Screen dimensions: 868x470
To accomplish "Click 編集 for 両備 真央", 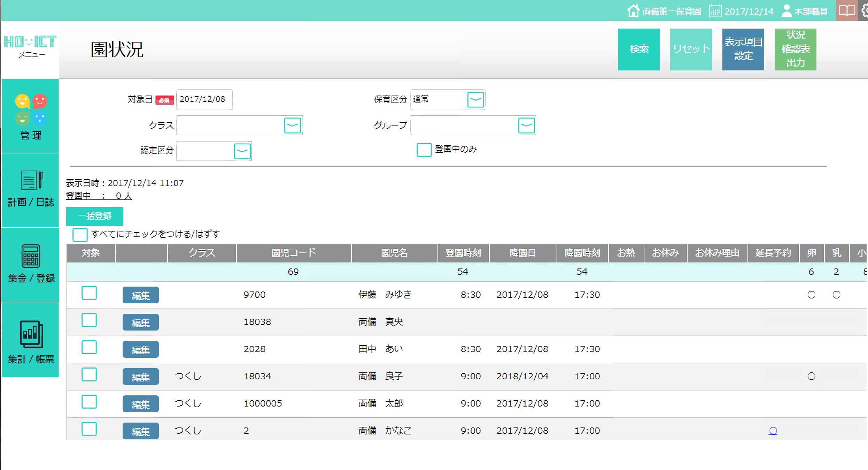I will [x=141, y=322].
